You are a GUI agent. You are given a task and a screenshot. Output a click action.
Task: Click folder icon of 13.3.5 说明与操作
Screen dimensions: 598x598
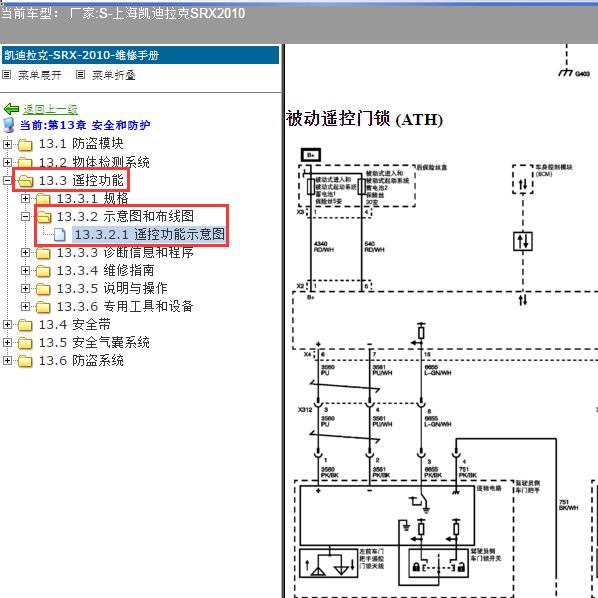coord(43,288)
